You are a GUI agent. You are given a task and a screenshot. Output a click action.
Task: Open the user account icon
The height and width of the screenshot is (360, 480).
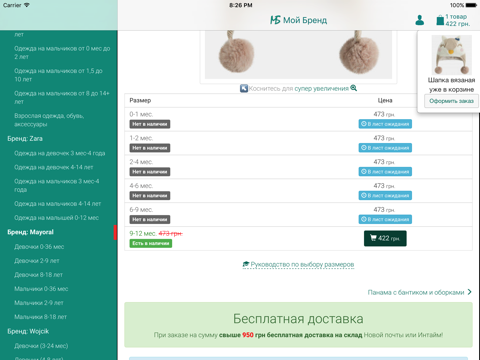click(420, 20)
